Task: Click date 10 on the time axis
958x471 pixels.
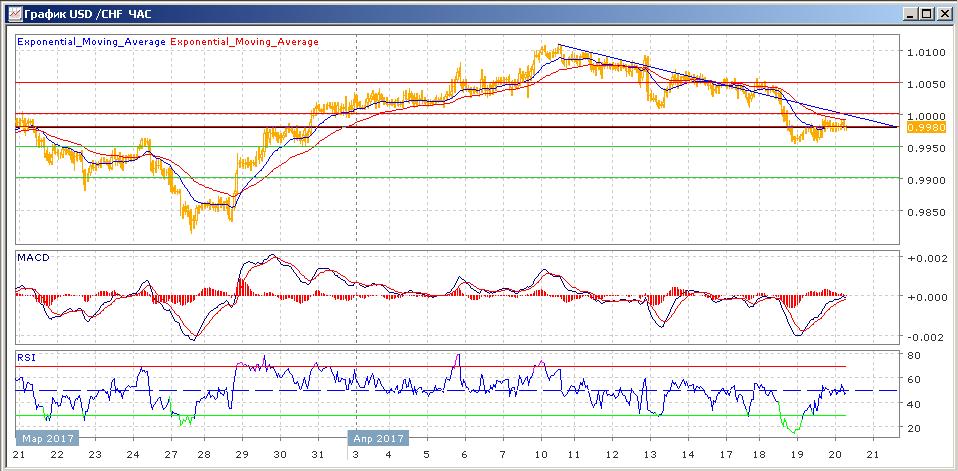Action: pos(541,453)
